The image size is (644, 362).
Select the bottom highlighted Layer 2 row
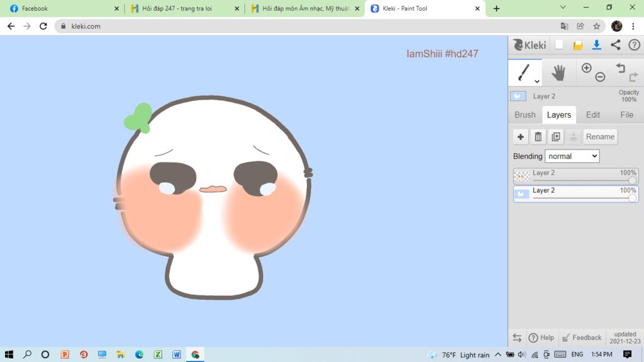point(575,194)
